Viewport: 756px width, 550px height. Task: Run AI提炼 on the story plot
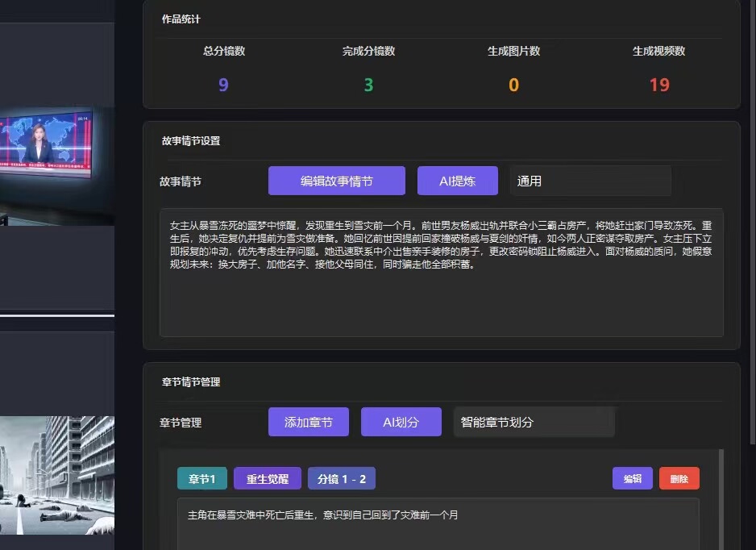tap(458, 181)
